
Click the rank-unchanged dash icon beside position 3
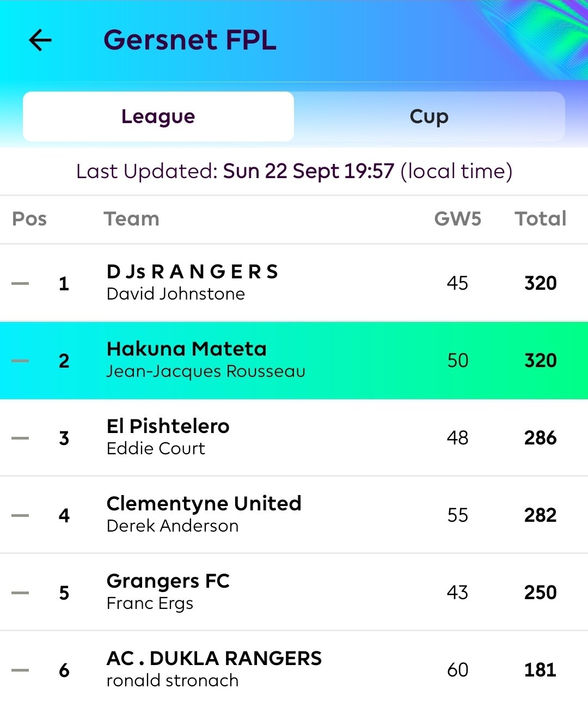point(20,438)
